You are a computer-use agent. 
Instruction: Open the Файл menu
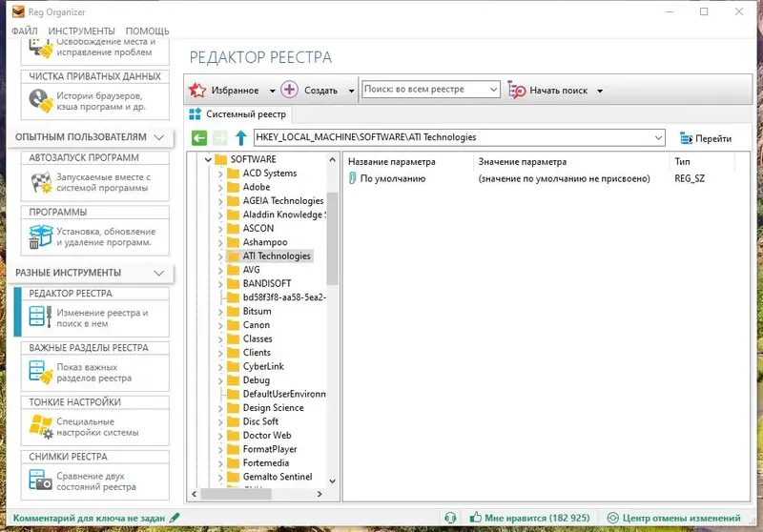25,31
